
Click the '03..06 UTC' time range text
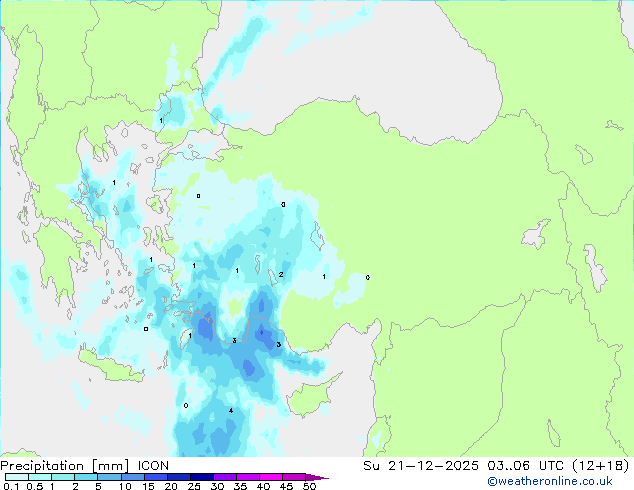526,466
